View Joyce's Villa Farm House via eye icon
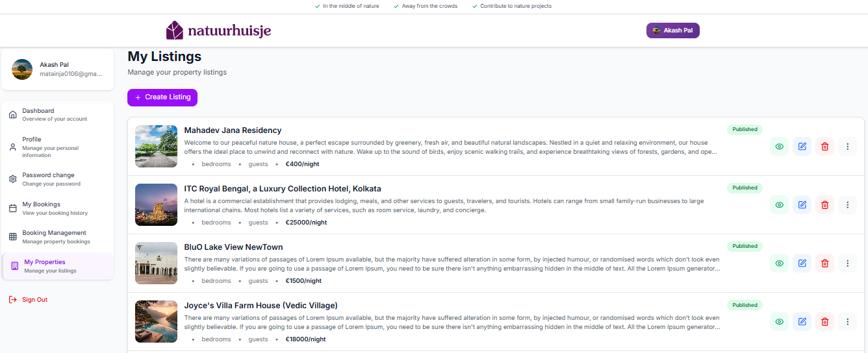The height and width of the screenshot is (353, 868). [x=779, y=322]
